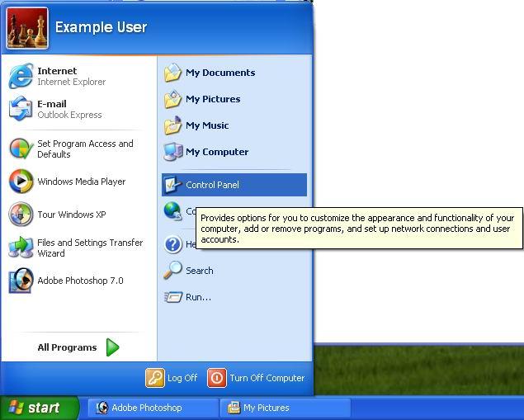Click the Files and Settings Transfer Wizard icon
The image size is (524, 420).
(x=21, y=248)
